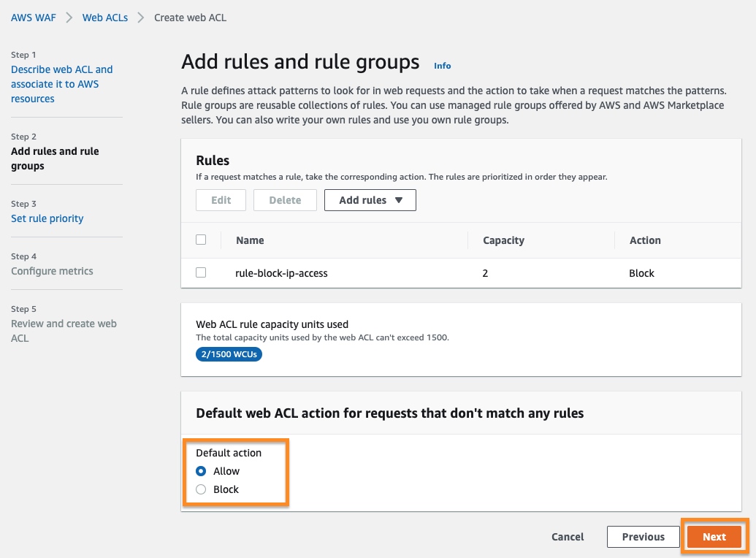This screenshot has height=558, width=756.
Task: Open the Add rules dropdown
Action: coord(370,200)
